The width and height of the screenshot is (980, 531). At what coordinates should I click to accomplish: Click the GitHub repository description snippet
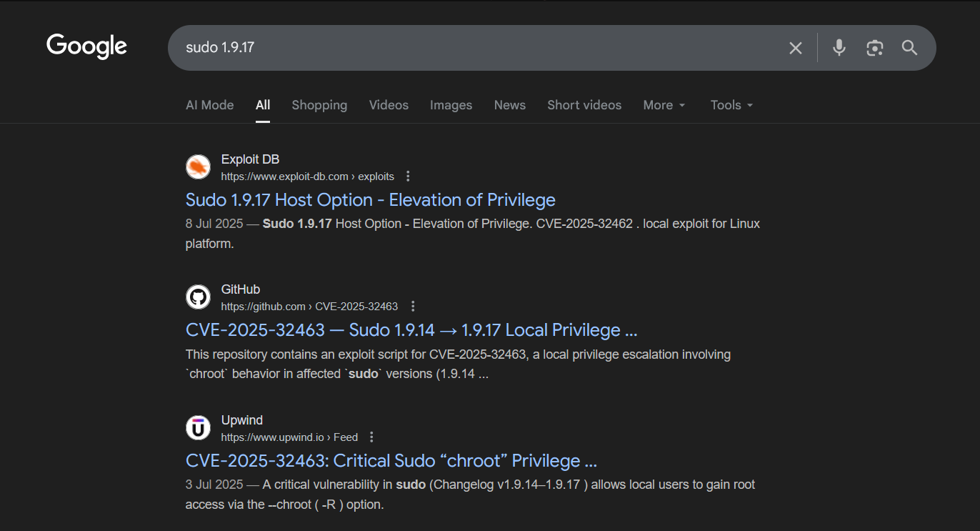point(458,364)
